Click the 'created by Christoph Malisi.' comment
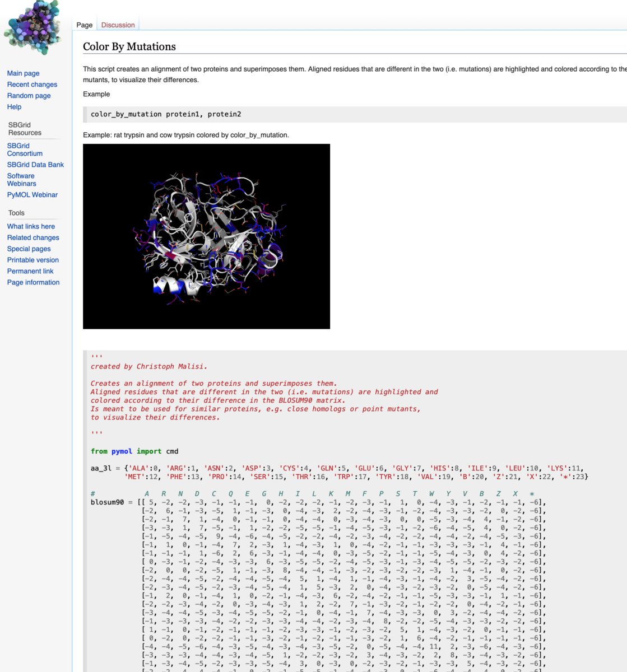Image resolution: width=627 pixels, height=672 pixels. click(149, 367)
